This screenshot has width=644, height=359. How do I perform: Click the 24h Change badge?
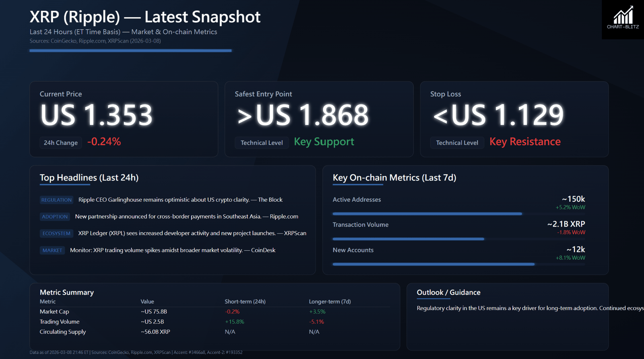click(x=61, y=143)
